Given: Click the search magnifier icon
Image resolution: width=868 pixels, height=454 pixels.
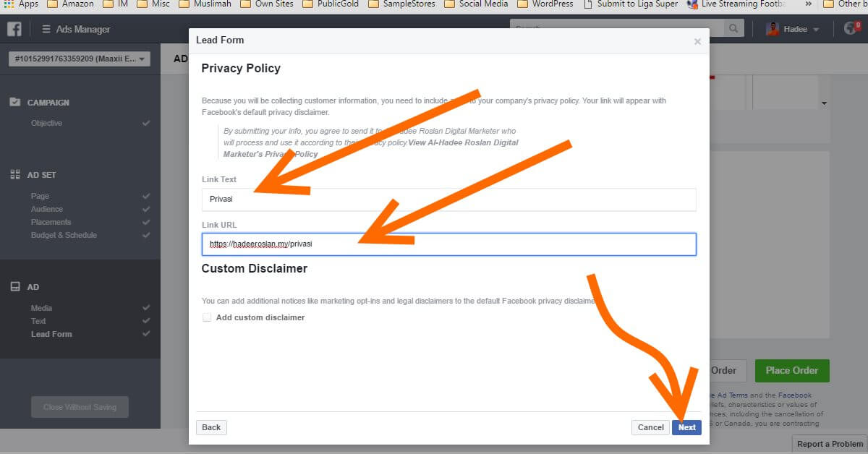Looking at the screenshot, I should (x=734, y=29).
